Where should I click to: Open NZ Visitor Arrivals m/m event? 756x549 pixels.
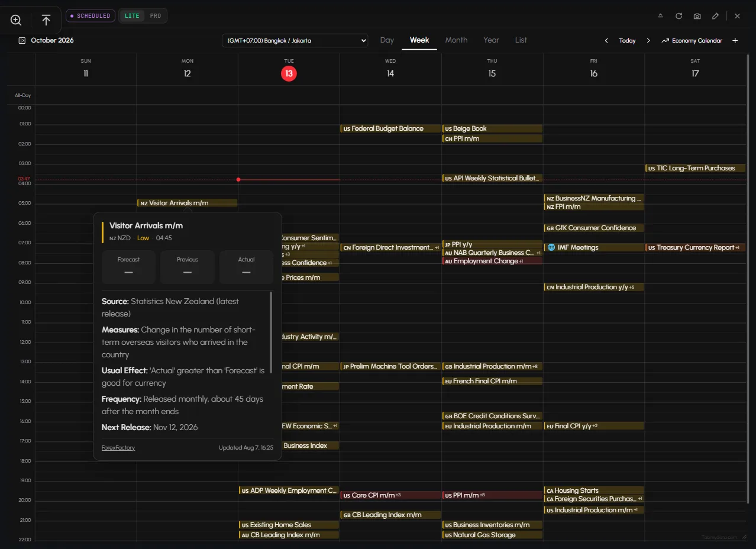pos(188,203)
